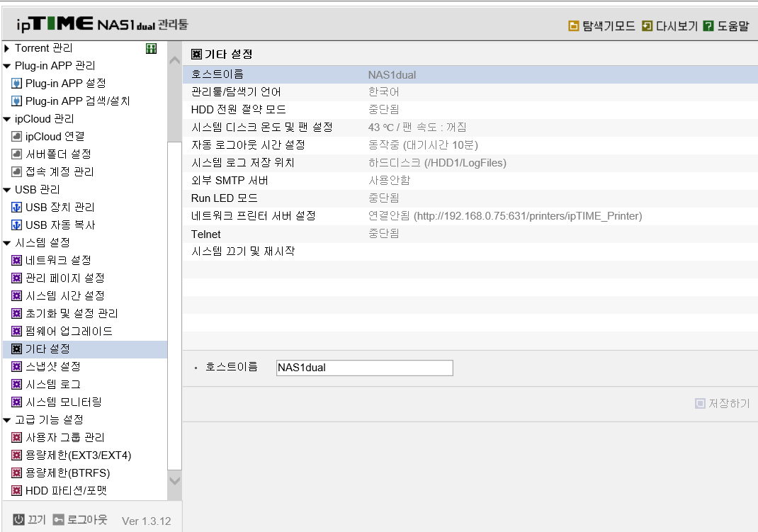Select the Telnet settings row
The height and width of the screenshot is (532, 758).
pos(470,234)
